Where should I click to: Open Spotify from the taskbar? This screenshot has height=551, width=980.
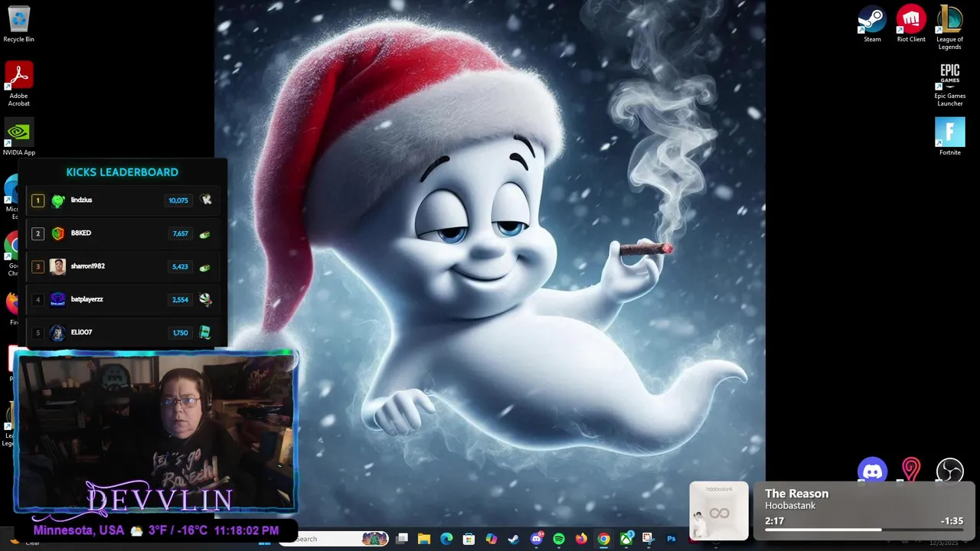pos(559,539)
